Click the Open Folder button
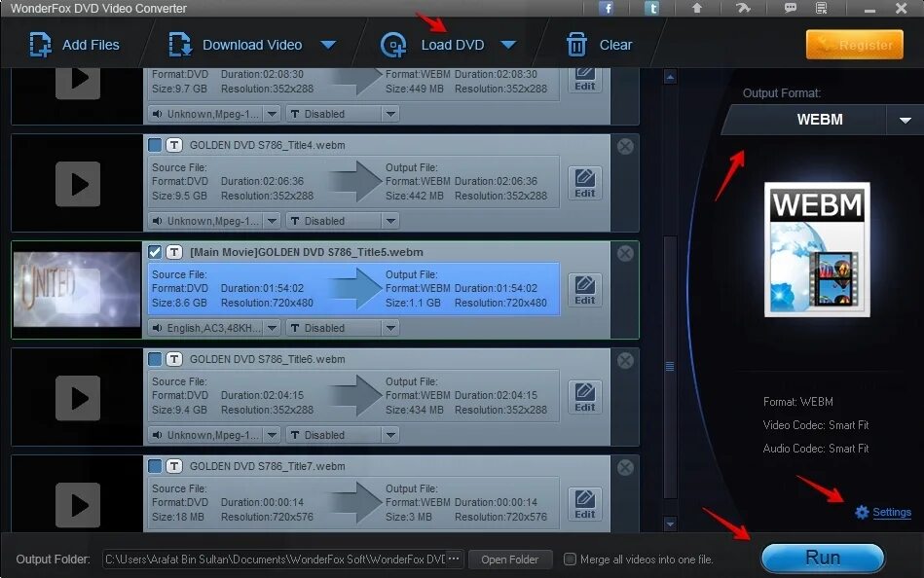The image size is (924, 578). tap(510, 560)
